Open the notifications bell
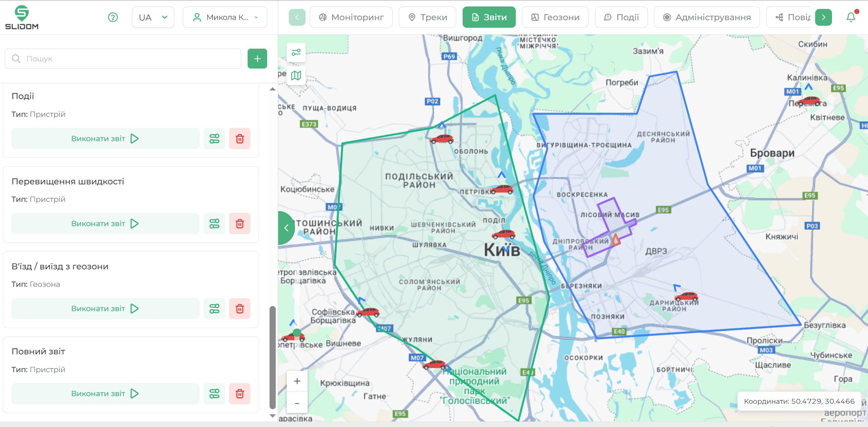The height and width of the screenshot is (427, 868). pos(851,17)
